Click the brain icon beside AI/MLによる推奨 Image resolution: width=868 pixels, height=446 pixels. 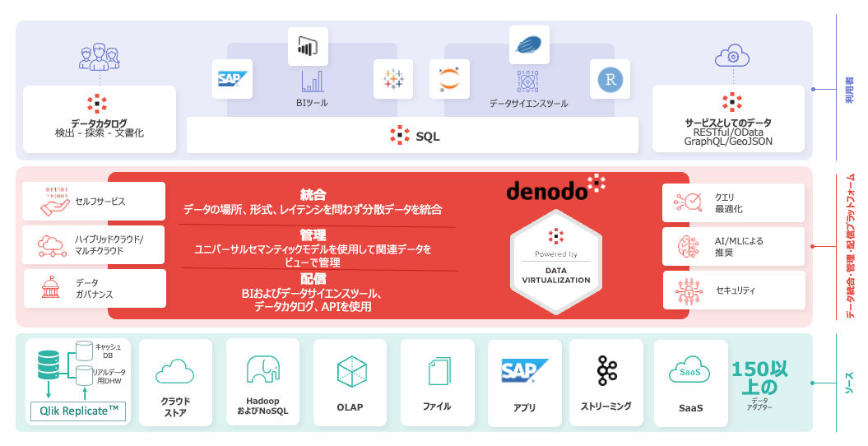coord(688,246)
